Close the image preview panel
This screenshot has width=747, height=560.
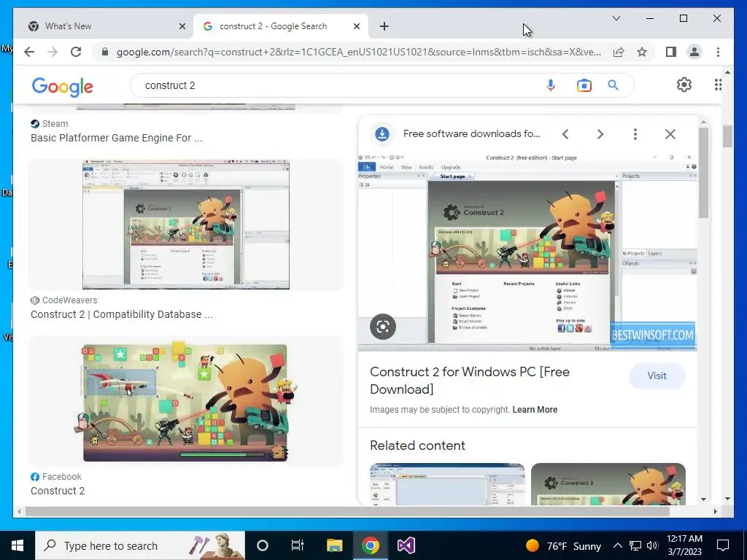670,134
